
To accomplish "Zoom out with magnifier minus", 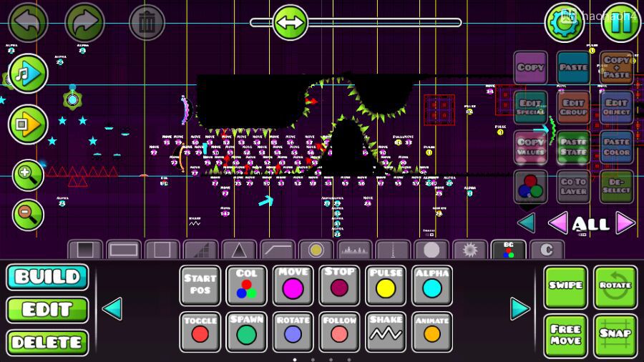I will point(28,215).
